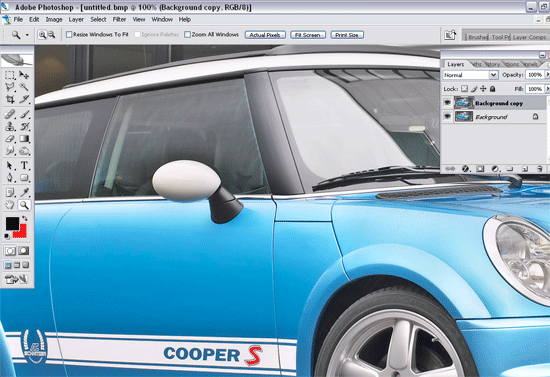The width and height of the screenshot is (550, 377).
Task: Select the Path Selection tool
Action: [x=10, y=166]
